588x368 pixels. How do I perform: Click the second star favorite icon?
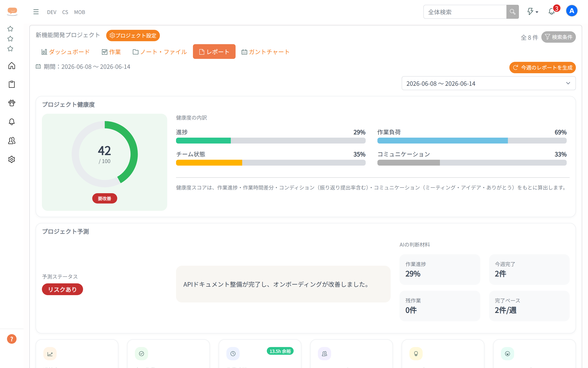click(x=10, y=39)
